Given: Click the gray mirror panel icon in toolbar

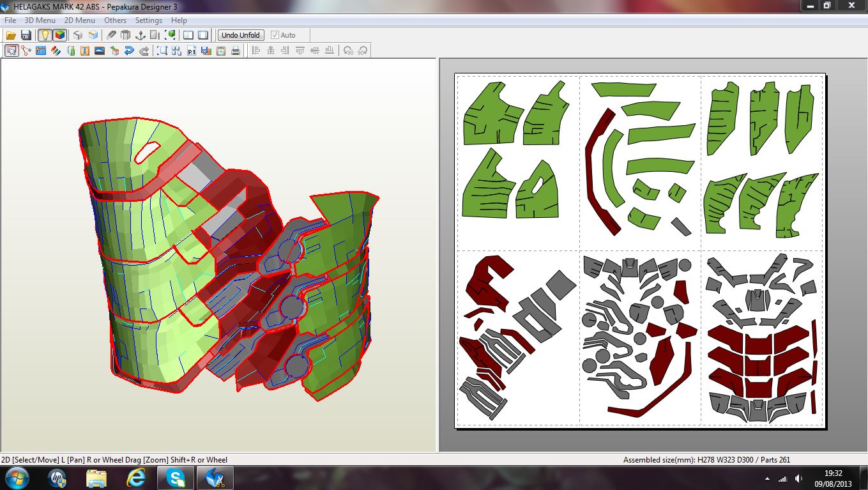Looking at the screenshot, I should [x=155, y=35].
